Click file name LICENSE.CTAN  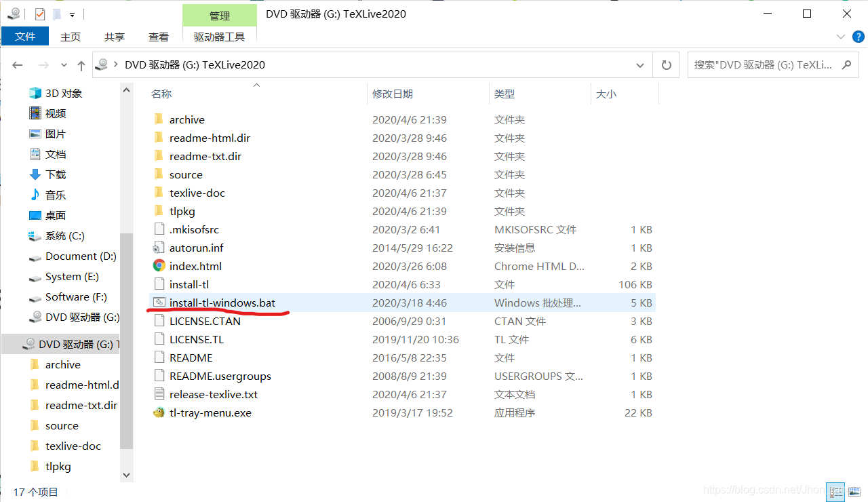205,321
